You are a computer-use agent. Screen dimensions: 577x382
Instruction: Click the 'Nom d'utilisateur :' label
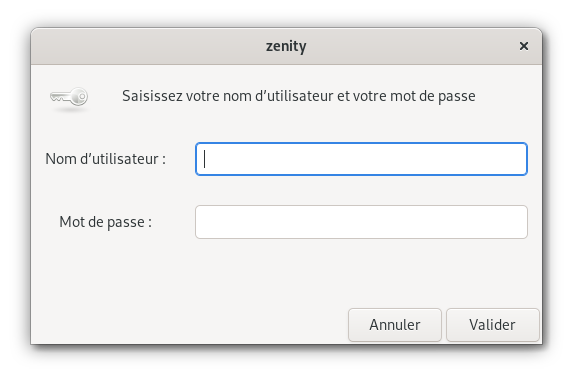[x=106, y=159]
